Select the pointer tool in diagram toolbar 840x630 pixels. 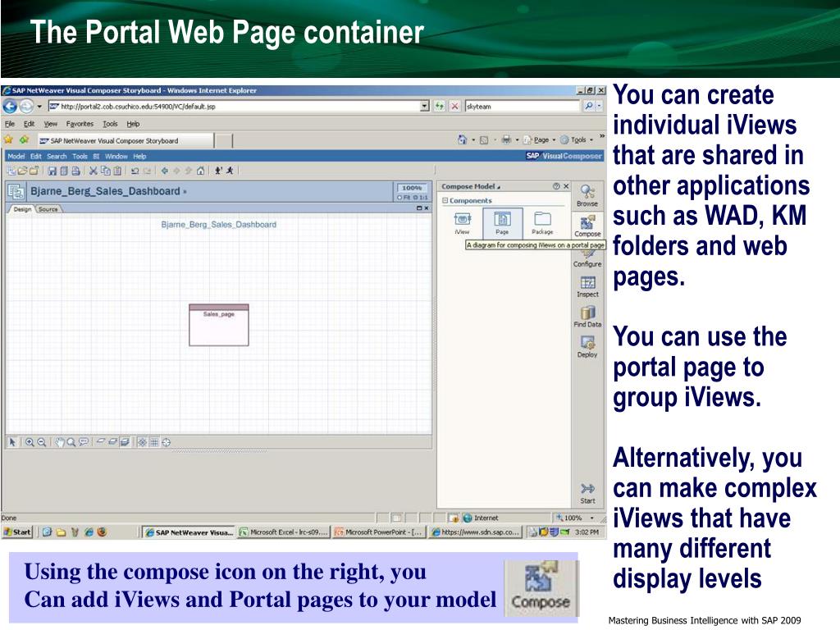click(x=12, y=442)
